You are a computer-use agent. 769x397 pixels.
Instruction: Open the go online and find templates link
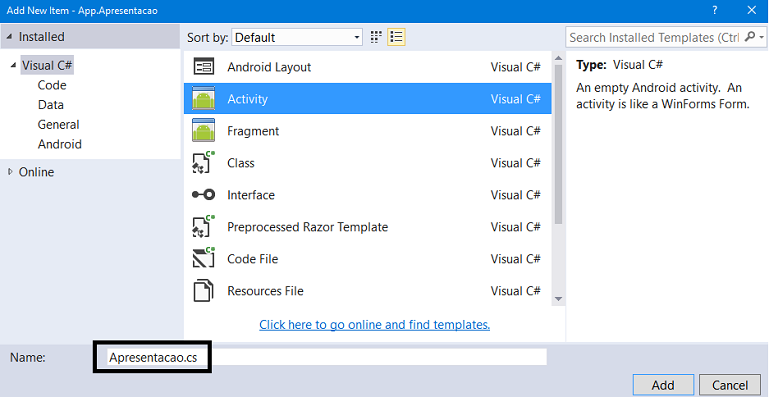[x=375, y=324]
